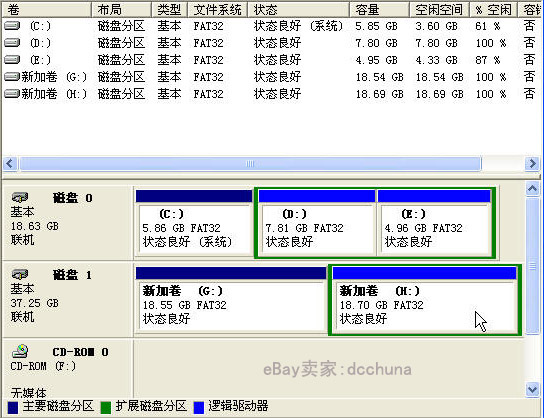Click the 磁盘 0 title text
Viewport: 544px width, 418px height.
pos(73,198)
